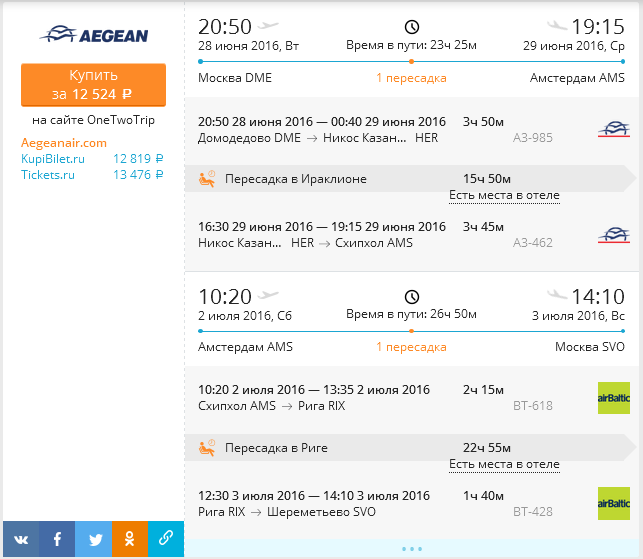Collapse outbound flight via '1 пересадка' label

(x=411, y=78)
